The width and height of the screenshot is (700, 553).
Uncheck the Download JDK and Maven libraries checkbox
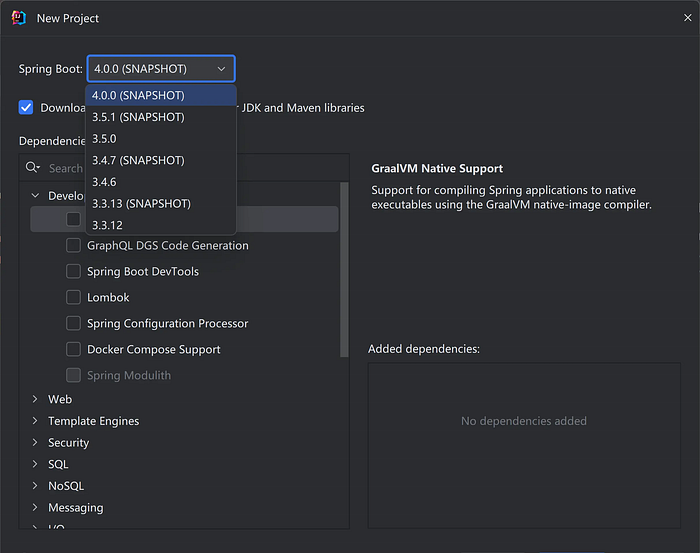(26, 107)
